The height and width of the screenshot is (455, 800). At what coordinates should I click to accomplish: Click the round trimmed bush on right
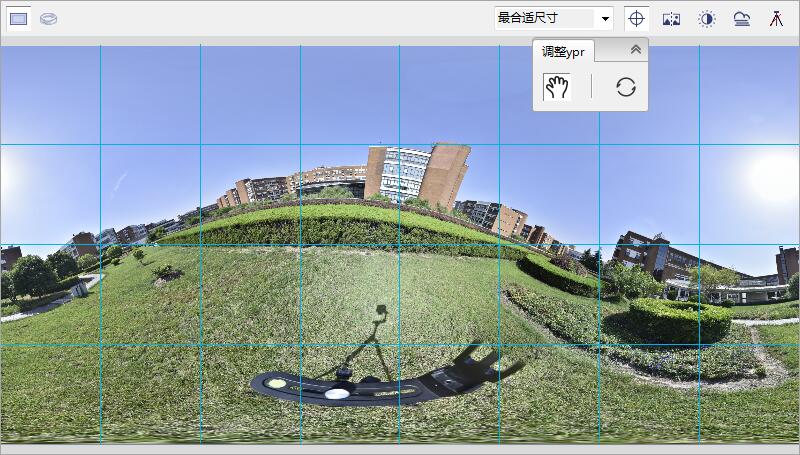(680, 318)
